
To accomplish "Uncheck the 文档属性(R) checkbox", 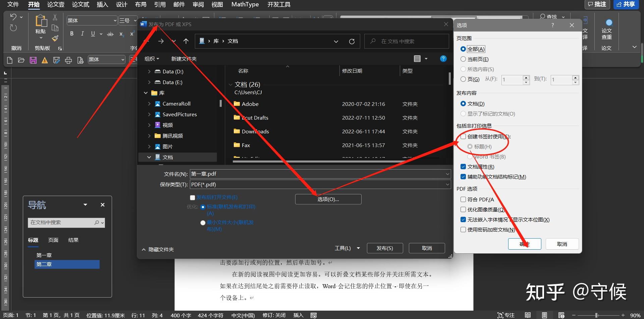I will tap(463, 167).
